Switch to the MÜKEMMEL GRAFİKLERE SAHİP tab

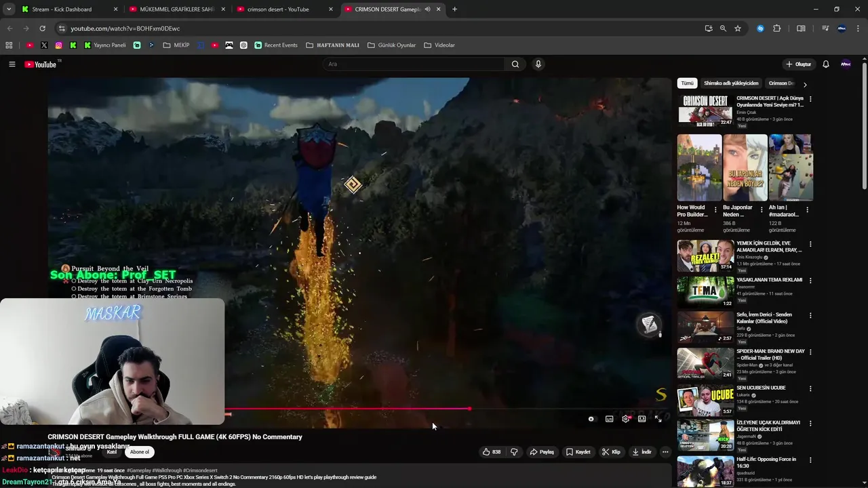tap(177, 9)
